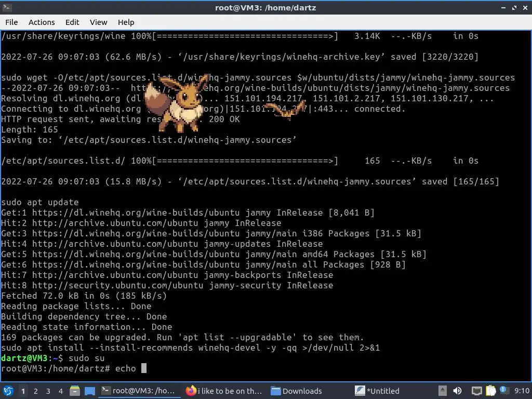This screenshot has width=532, height=399.
Task: Open the network status tray icon
Action: [x=477, y=391]
